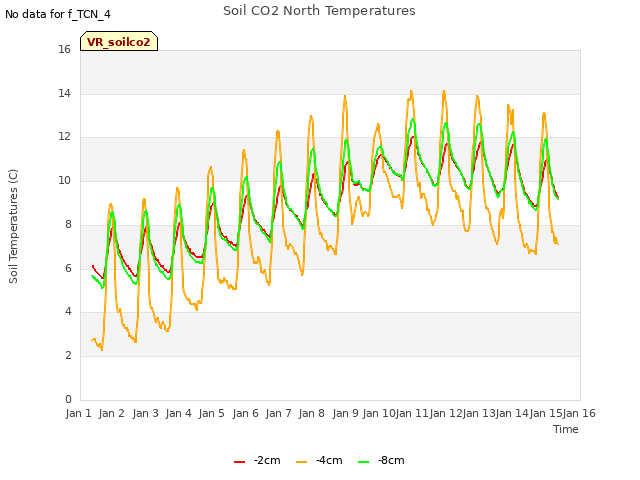
Task: Click the Soil Temperatures (C) axis label
Action: [x=13, y=226]
